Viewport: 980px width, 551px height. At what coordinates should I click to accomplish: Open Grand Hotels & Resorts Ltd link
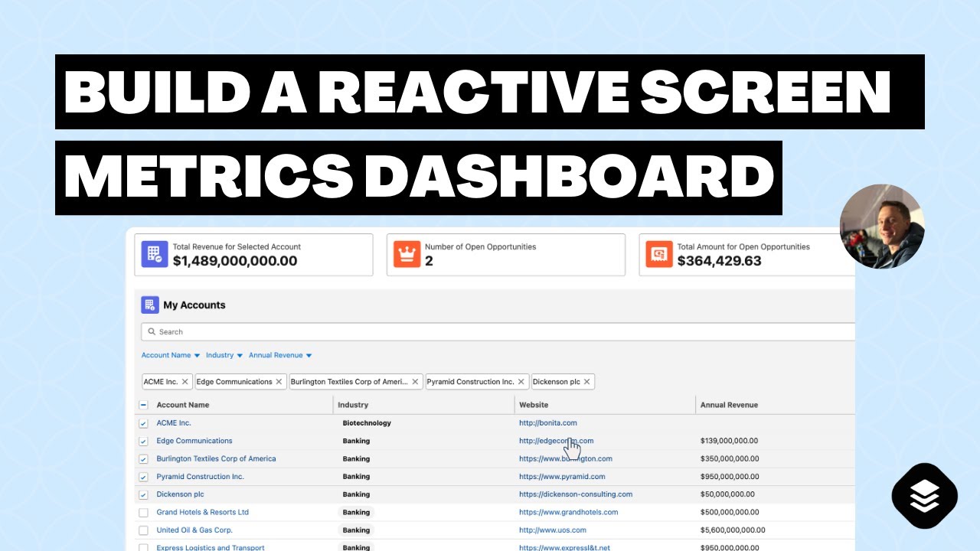click(x=203, y=512)
